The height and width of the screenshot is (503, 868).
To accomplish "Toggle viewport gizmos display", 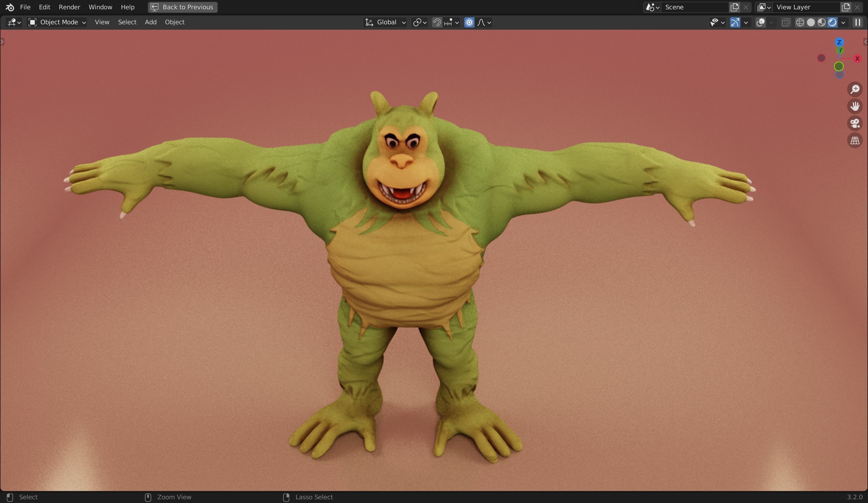I will 735,22.
